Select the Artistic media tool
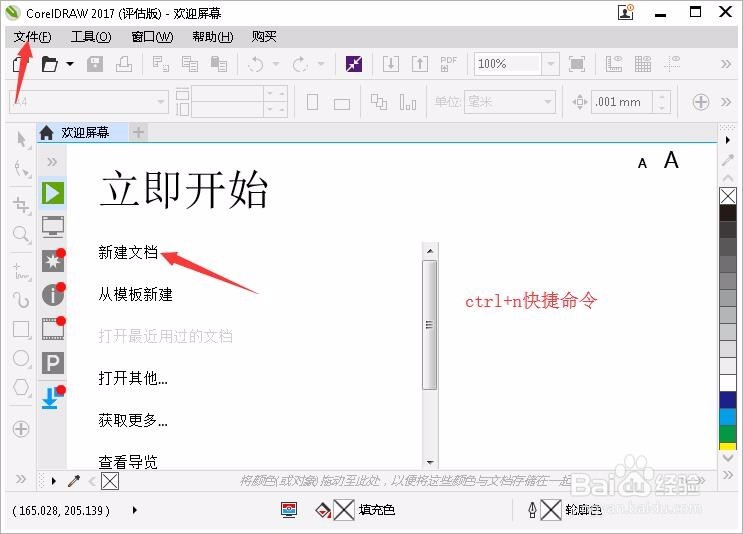Viewport: 743px width, 534px height. click(x=21, y=300)
